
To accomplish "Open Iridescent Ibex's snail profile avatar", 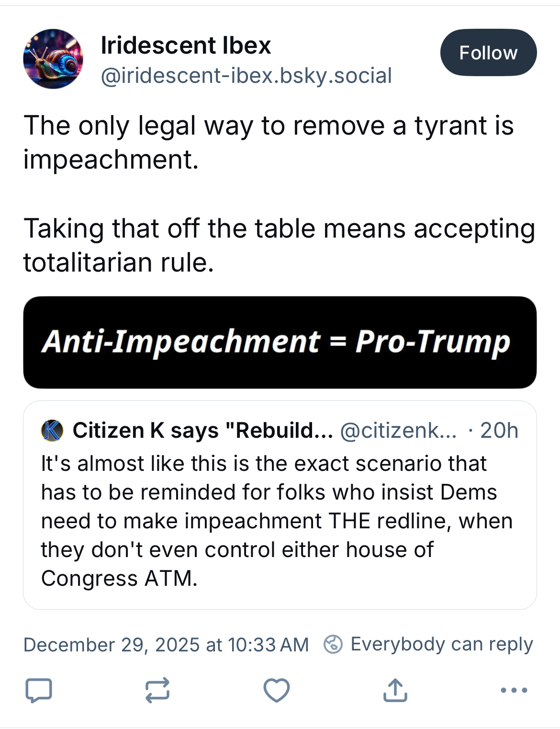I will [x=53, y=59].
